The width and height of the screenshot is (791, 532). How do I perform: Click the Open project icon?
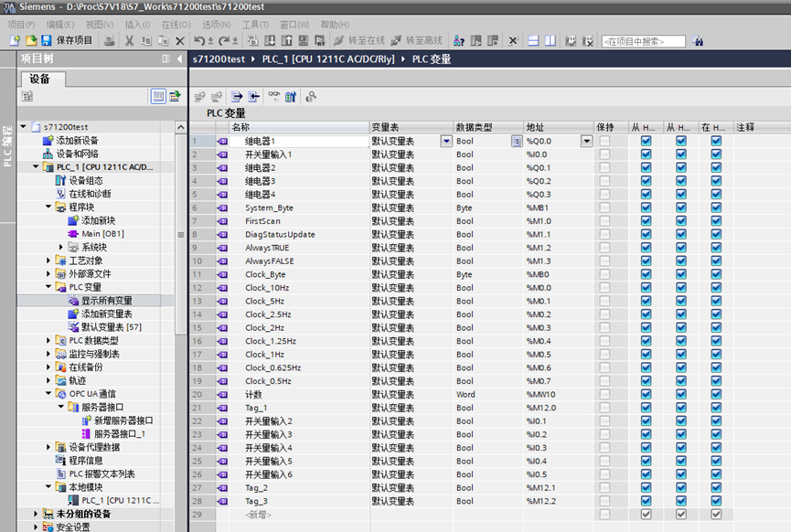[31, 40]
